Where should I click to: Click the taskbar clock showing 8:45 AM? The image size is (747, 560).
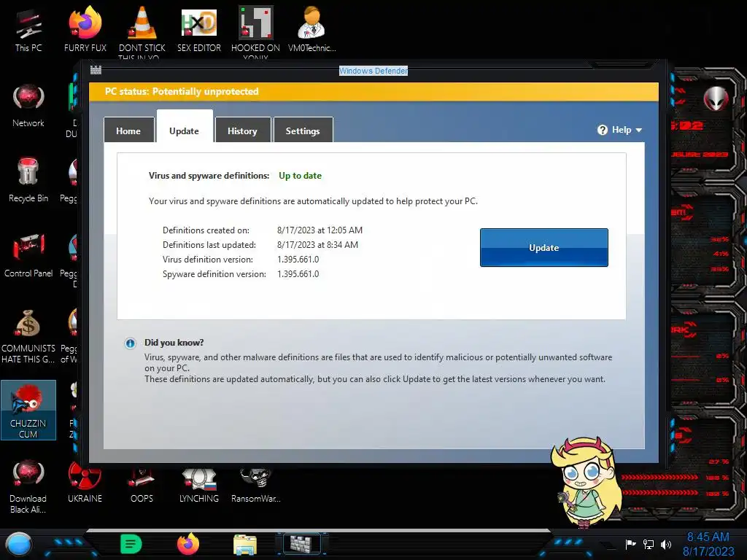(x=708, y=537)
